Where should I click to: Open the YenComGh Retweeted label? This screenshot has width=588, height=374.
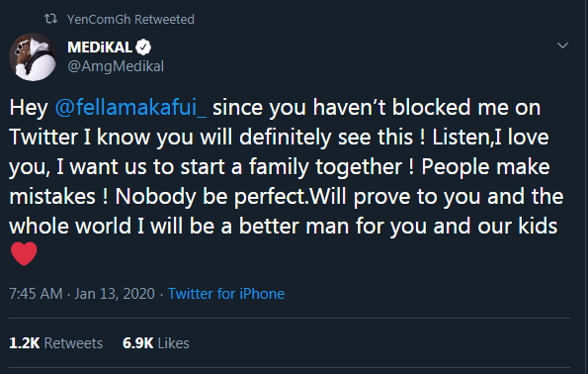130,19
